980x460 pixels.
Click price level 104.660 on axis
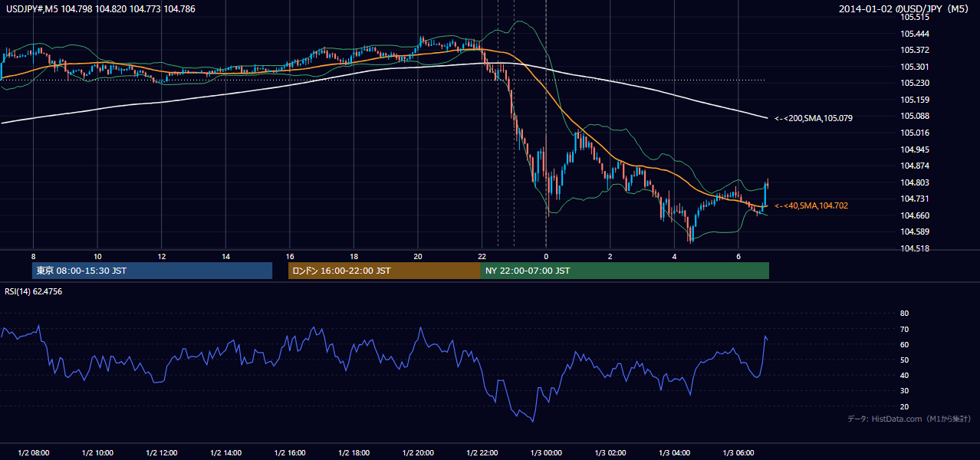[x=915, y=215]
